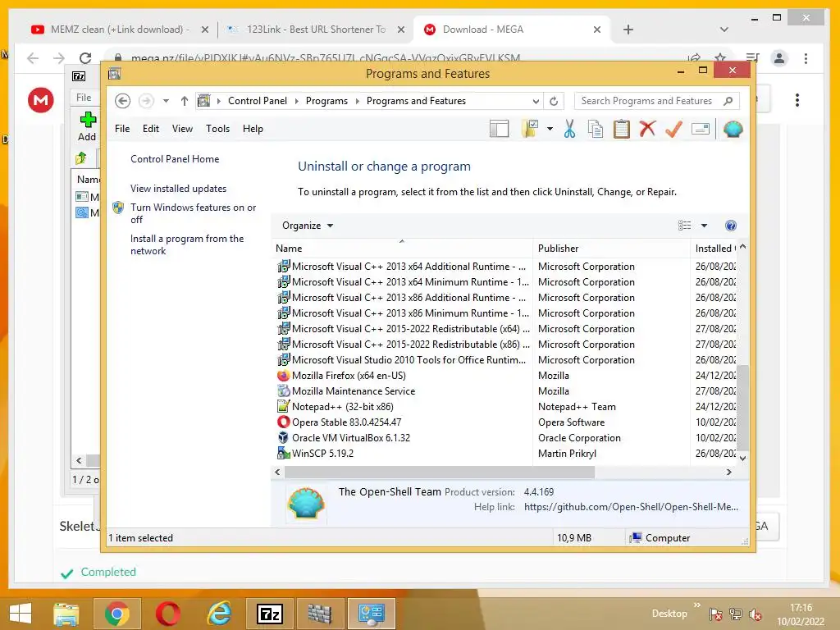The width and height of the screenshot is (840, 630).
Task: Click the Up one level arrow
Action: [185, 101]
